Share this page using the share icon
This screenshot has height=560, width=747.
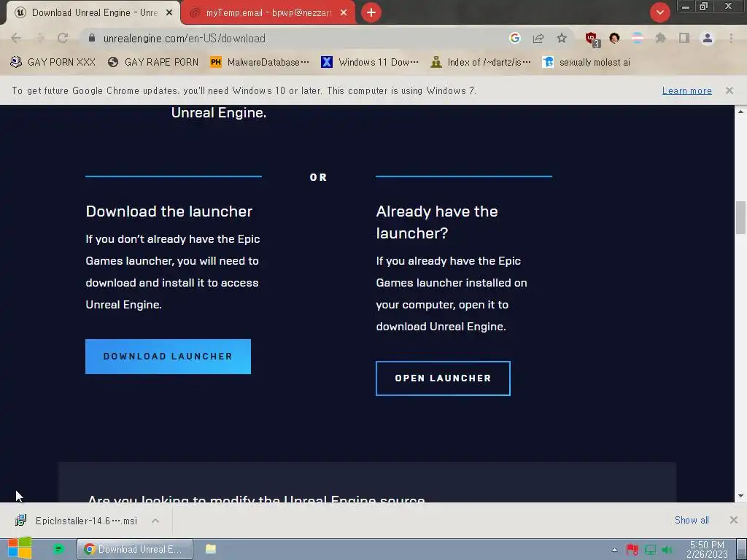(x=538, y=38)
